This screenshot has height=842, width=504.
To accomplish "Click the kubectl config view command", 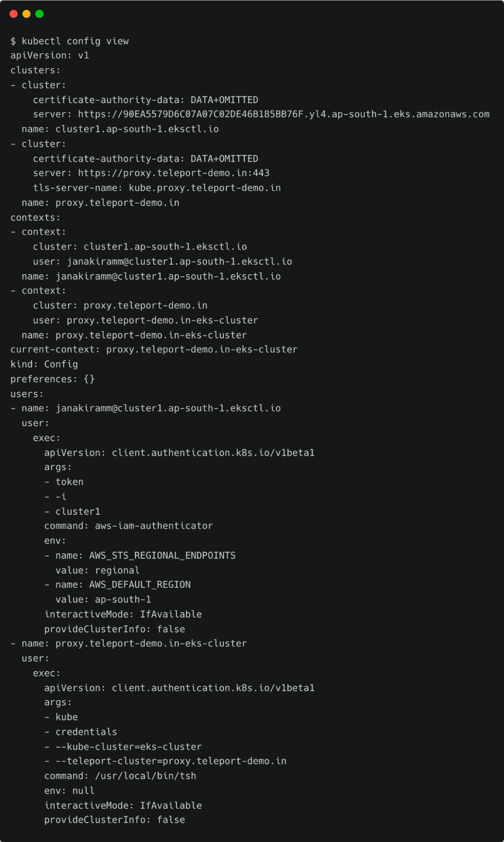I will pos(75,41).
